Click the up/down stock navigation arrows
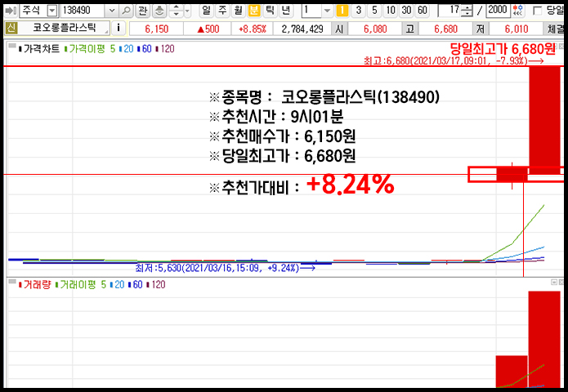 176,11
